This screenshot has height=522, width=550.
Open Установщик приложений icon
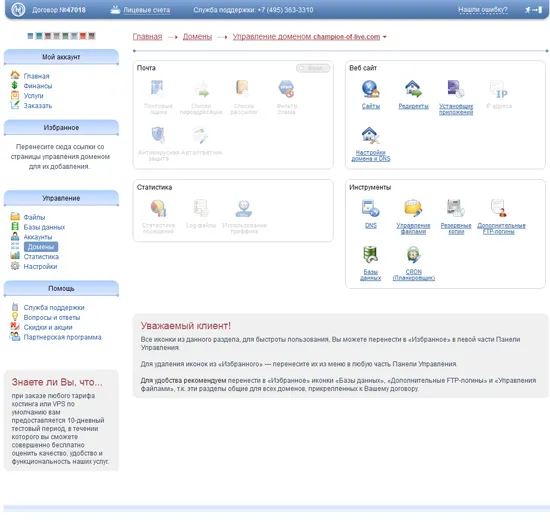(456, 89)
